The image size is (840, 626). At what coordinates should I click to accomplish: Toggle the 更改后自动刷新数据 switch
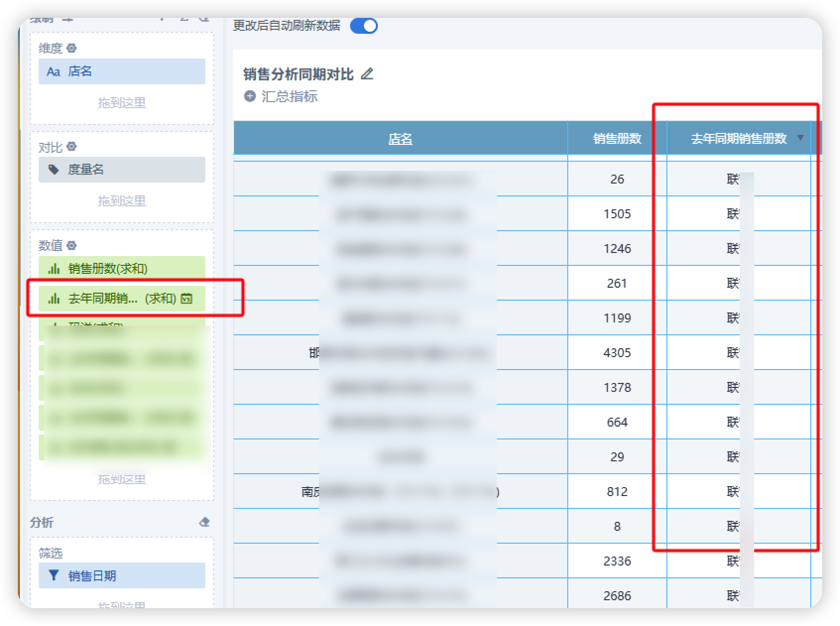363,26
